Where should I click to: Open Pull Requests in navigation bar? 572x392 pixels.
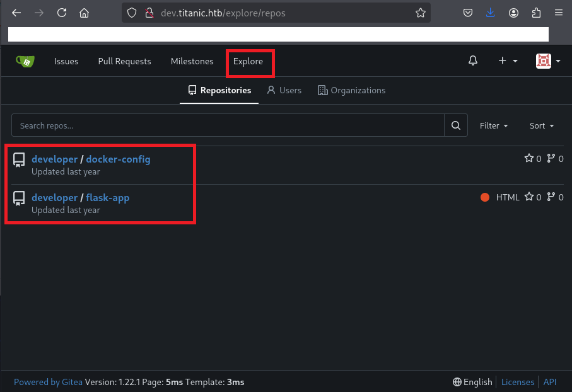(124, 61)
